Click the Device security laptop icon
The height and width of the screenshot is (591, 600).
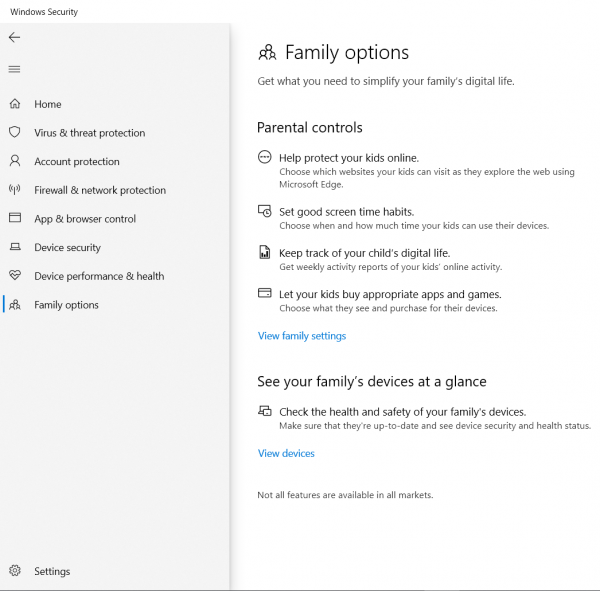click(x=15, y=247)
